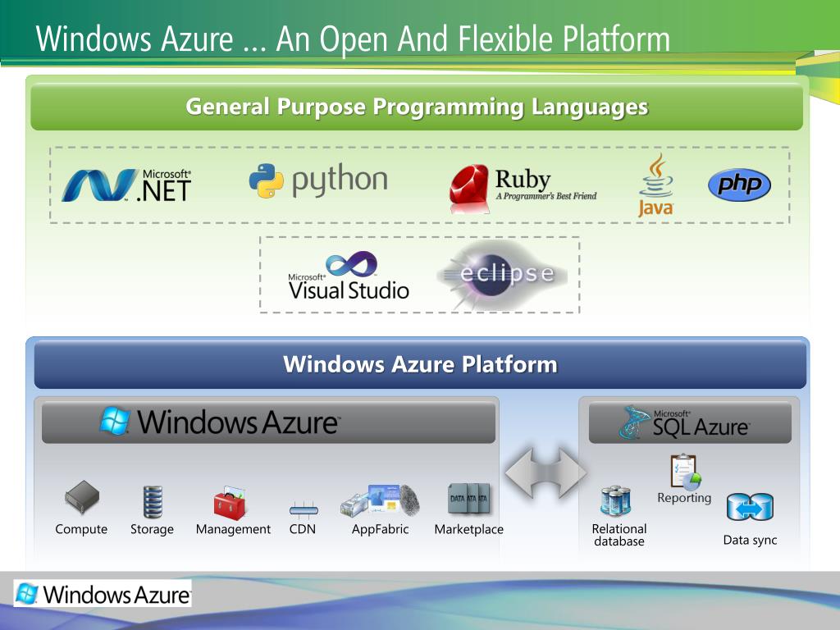
Task: Click the Windows Azure Platform banner
Action: [x=421, y=364]
